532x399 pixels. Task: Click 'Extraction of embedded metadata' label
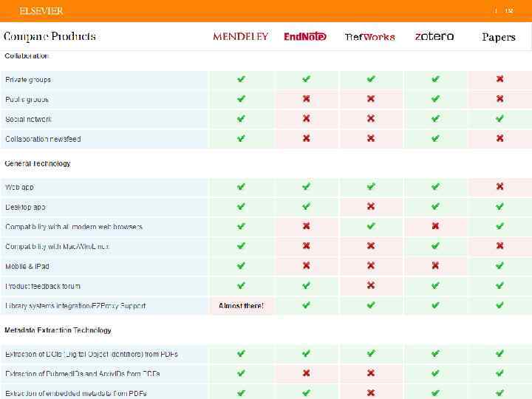(76, 394)
